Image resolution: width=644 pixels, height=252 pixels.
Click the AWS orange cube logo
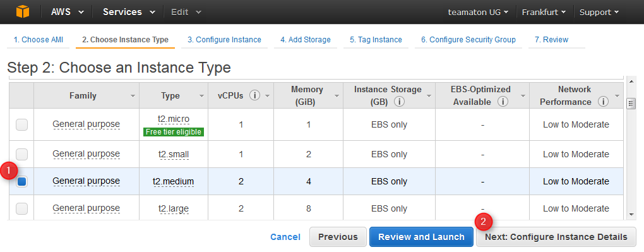(x=23, y=12)
